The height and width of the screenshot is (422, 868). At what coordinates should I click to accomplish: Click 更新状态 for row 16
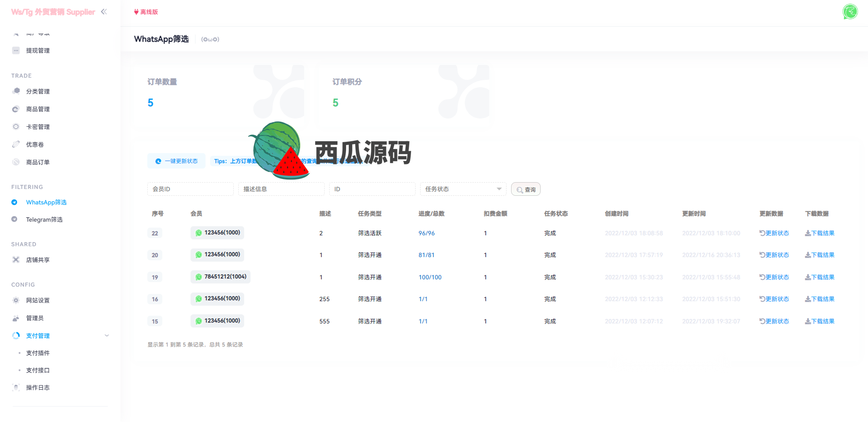pos(774,299)
